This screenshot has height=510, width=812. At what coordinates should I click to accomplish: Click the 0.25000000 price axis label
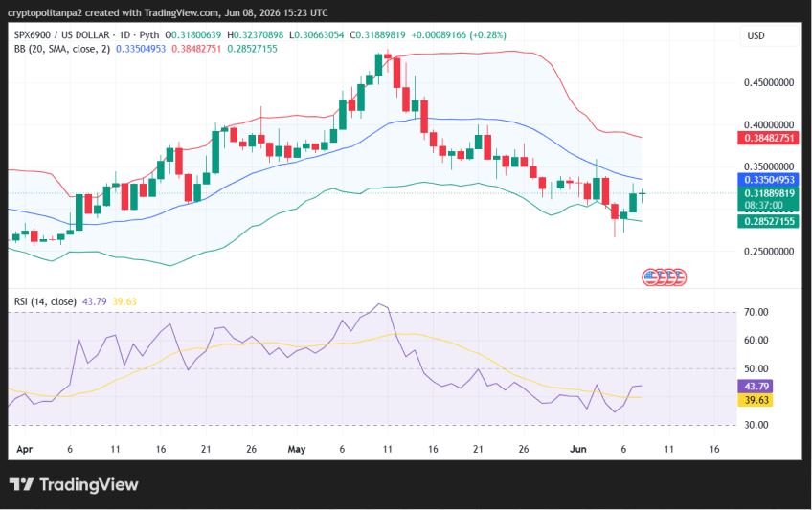click(x=769, y=252)
